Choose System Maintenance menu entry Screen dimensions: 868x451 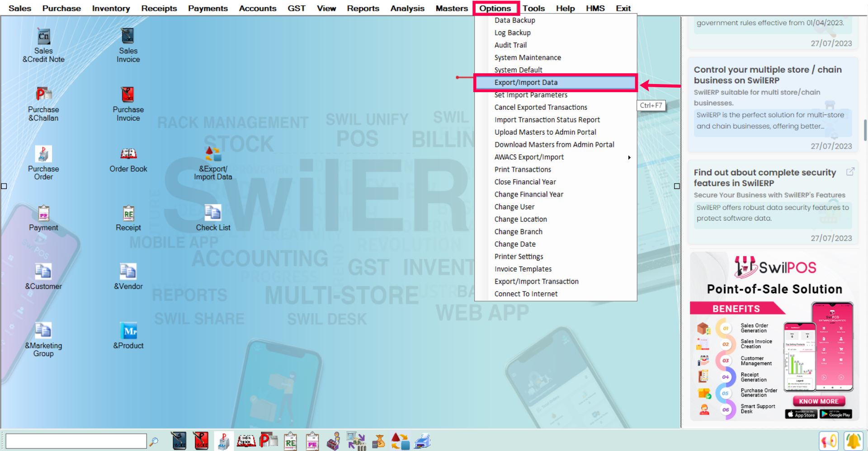[556, 58]
